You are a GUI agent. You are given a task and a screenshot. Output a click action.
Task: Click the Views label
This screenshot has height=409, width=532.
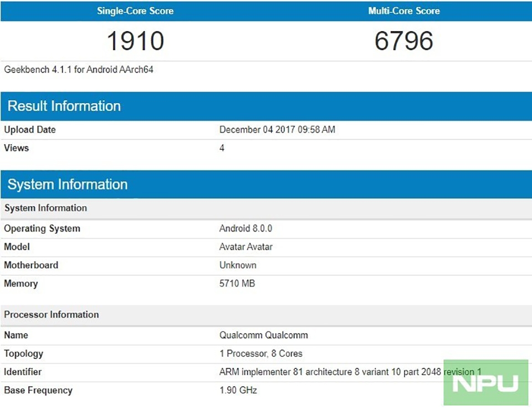click(x=16, y=148)
